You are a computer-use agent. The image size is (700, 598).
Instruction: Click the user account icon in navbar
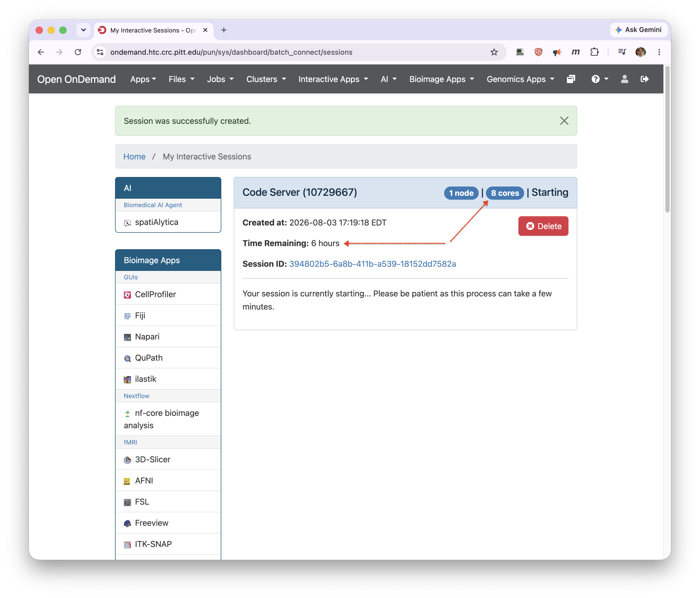pos(624,79)
